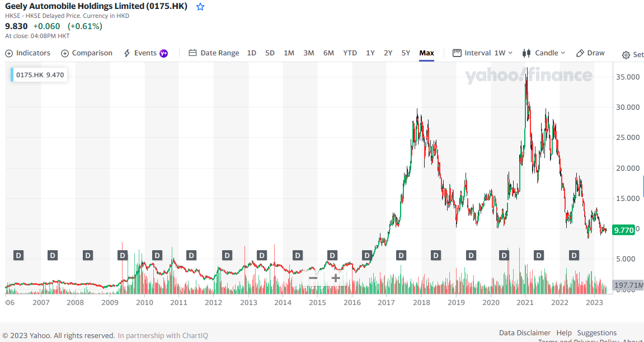This screenshot has width=644, height=342.
Task: Click the dividend marker near 2020
Action: [504, 255]
